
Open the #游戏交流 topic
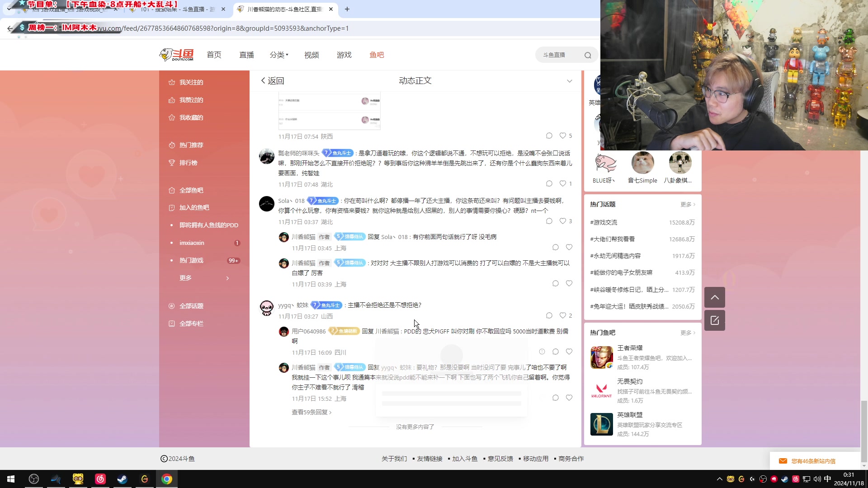pos(604,222)
